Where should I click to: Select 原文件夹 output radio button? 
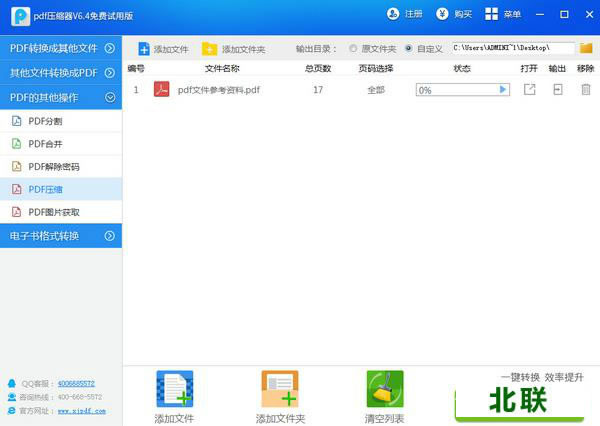click(353, 48)
